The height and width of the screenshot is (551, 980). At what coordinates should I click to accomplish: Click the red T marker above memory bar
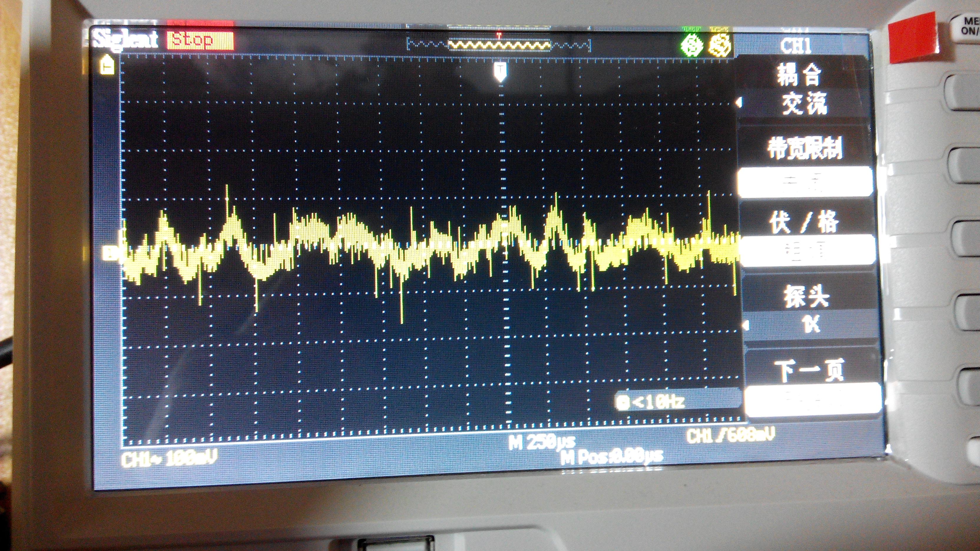pos(499,35)
